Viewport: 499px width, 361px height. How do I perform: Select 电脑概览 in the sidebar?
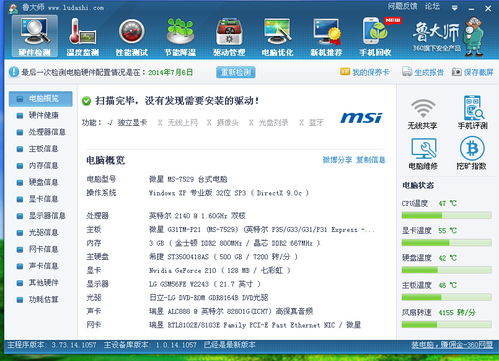pyautogui.click(x=40, y=99)
